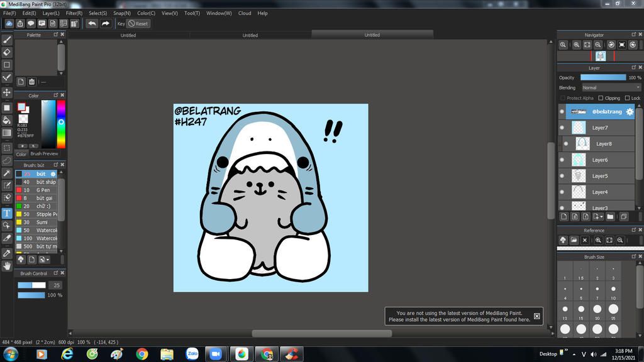644x362 pixels.
Task: Dismiss the MediBang update notification
Action: tap(537, 316)
